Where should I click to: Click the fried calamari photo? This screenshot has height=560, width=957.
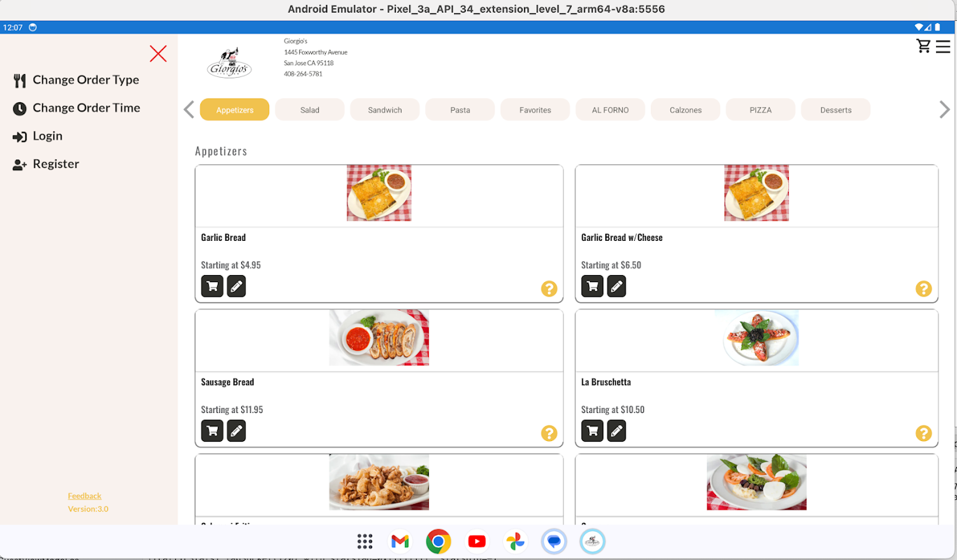379,482
